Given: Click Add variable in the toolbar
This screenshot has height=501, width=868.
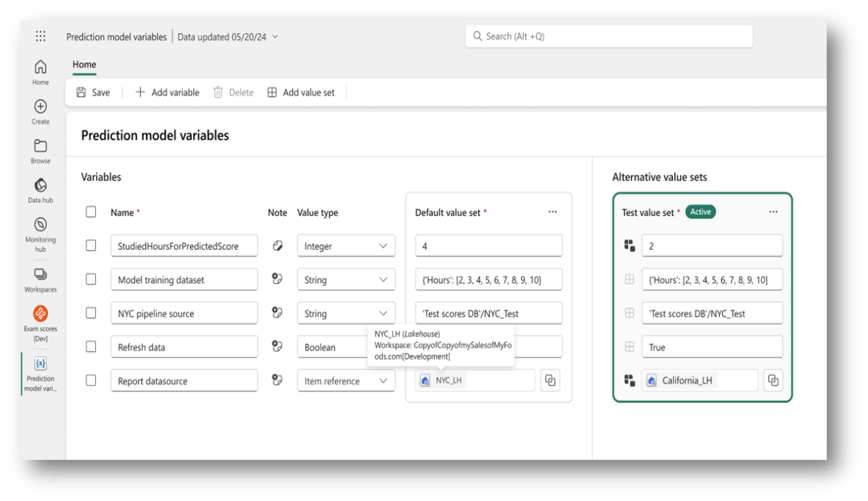Looking at the screenshot, I should click(x=167, y=93).
